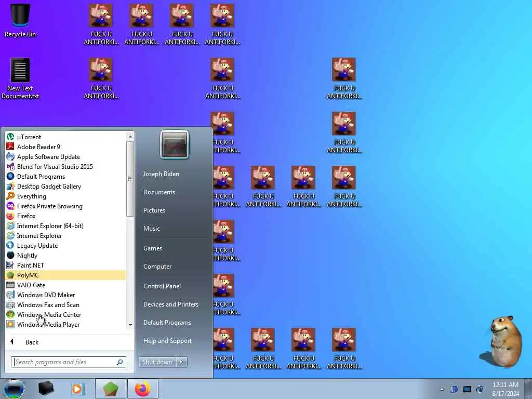
Task: Open Internet Explorer (64-bit)
Action: (x=65, y=225)
